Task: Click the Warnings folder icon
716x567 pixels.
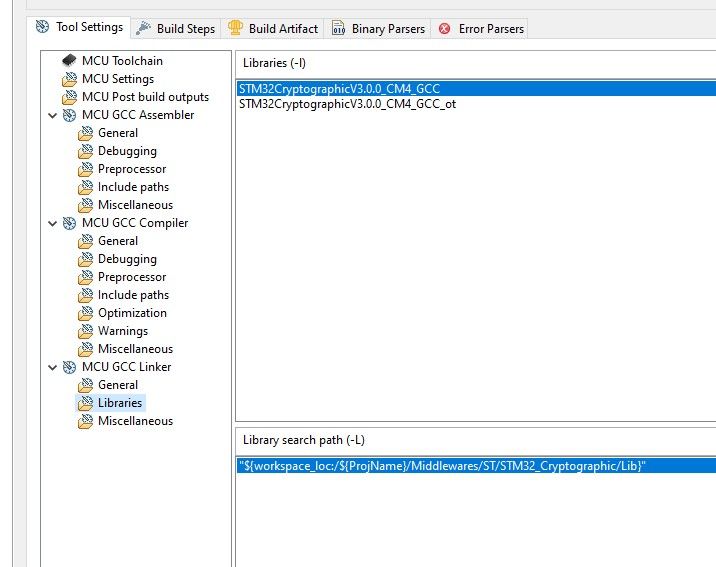Action: point(85,331)
